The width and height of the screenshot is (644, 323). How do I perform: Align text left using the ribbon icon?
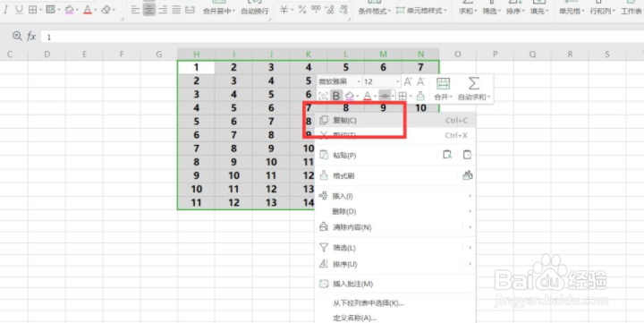click(136, 10)
